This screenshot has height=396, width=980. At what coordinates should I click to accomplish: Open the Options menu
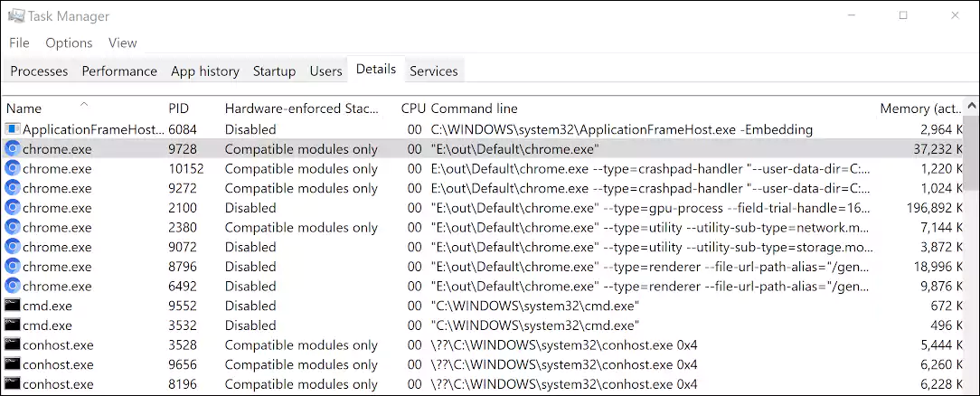[69, 42]
